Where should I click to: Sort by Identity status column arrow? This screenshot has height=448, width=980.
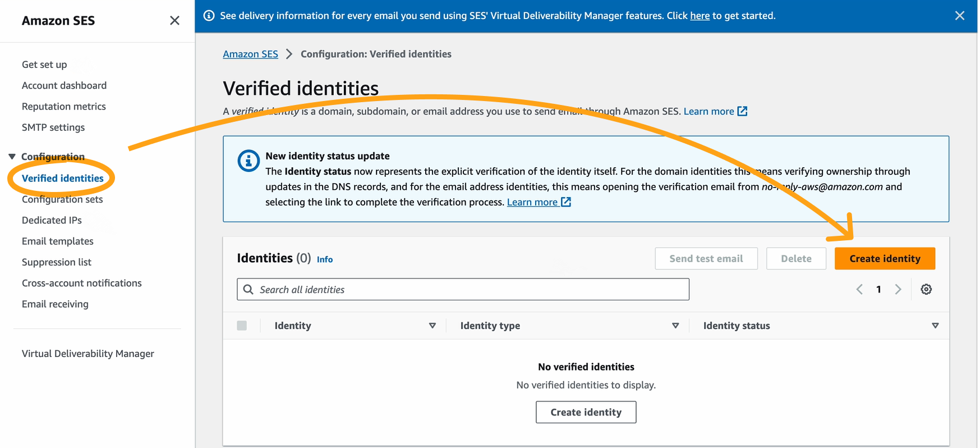935,326
